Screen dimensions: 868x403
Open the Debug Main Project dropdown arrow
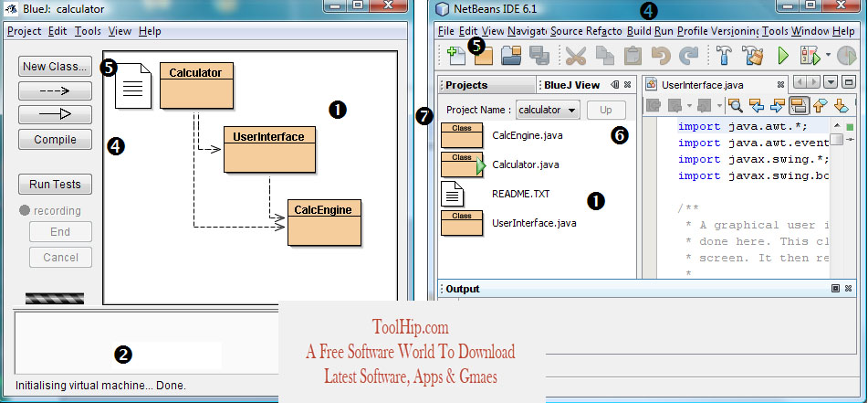pos(828,55)
